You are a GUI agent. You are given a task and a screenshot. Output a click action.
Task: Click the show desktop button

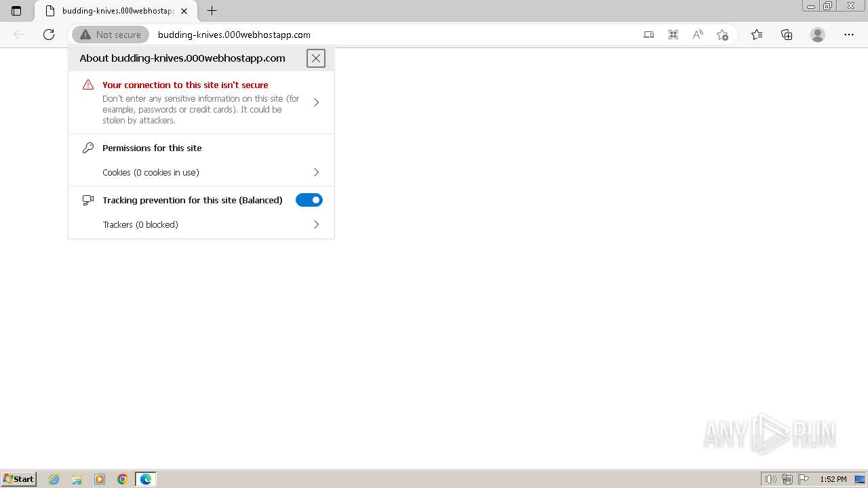click(x=860, y=479)
